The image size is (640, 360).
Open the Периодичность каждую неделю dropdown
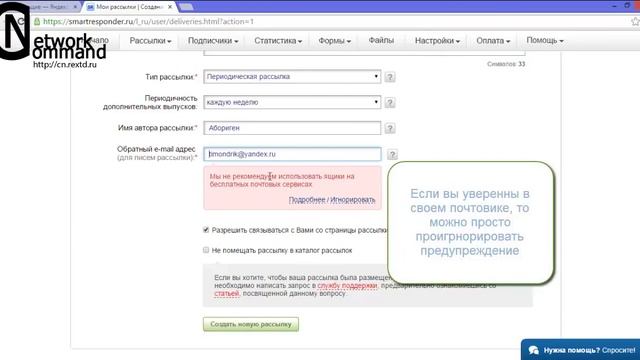292,102
